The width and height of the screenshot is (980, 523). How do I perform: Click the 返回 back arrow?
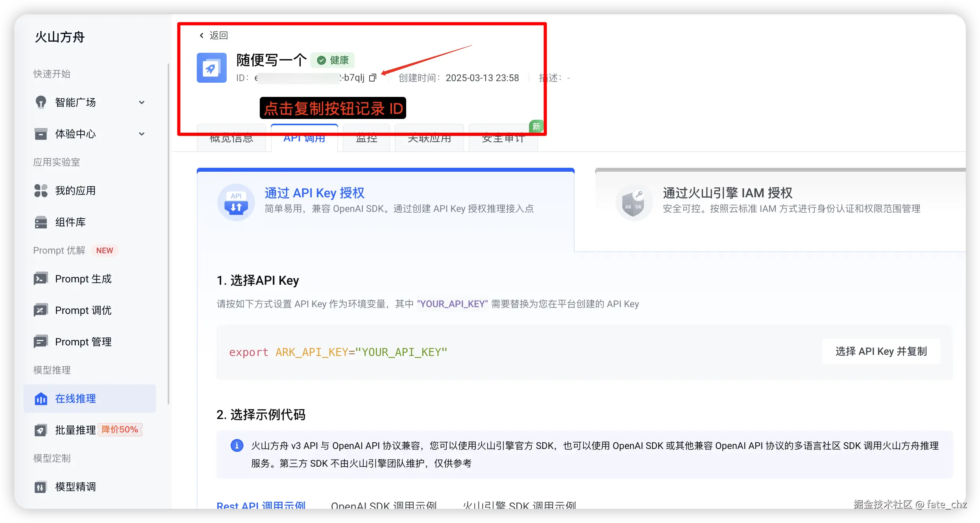coord(202,35)
